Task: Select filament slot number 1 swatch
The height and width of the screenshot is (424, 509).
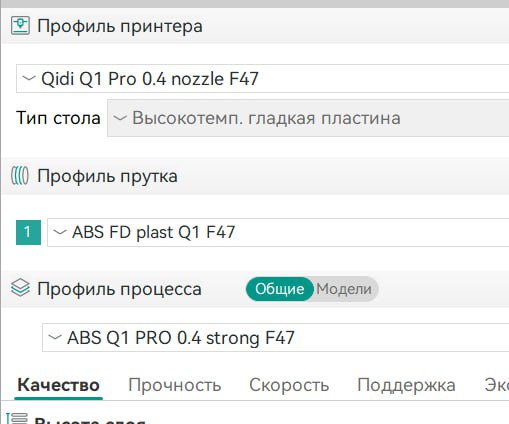Action: pyautogui.click(x=28, y=232)
